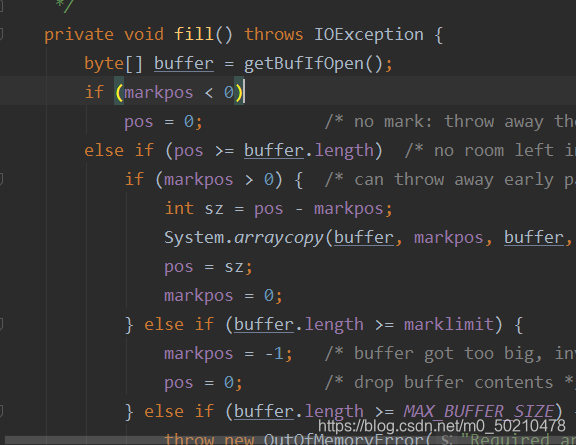This screenshot has height=445, width=576.
Task: Click 'sz' in the 'pos = sz;' line
Action: click(x=234, y=267)
